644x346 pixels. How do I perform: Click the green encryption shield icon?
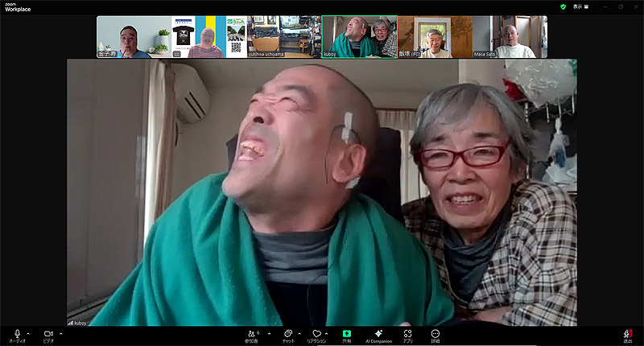563,6
